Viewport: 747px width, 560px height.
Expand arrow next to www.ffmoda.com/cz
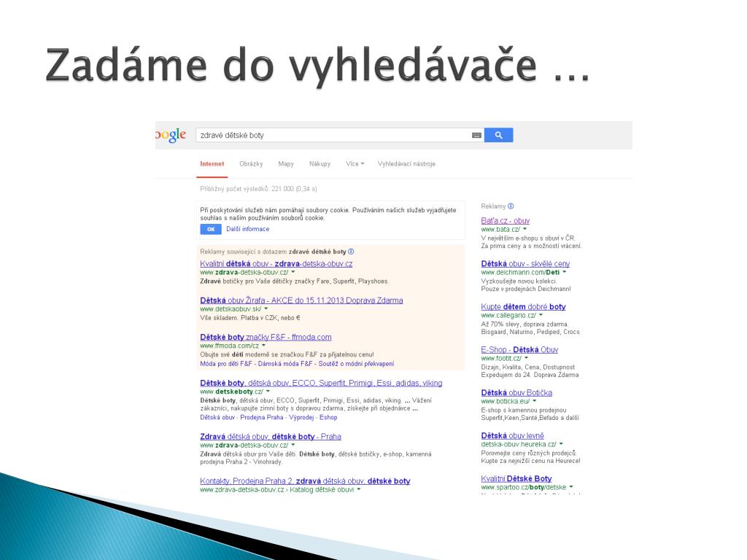coord(263,346)
